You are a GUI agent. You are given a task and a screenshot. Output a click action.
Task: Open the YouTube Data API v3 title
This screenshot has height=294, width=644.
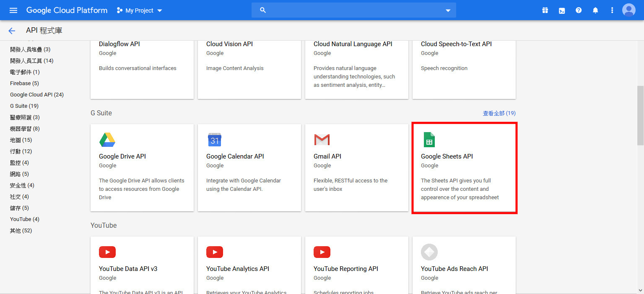click(x=128, y=269)
